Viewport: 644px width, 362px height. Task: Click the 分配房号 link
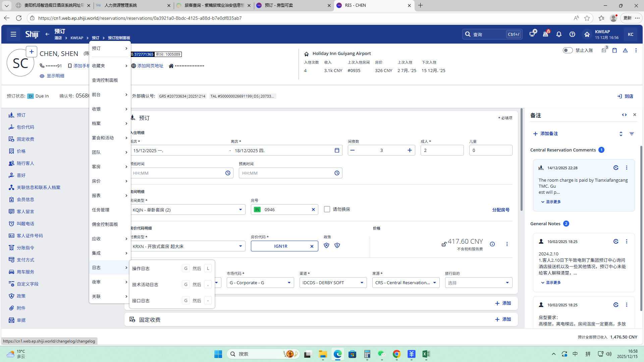coord(500,210)
